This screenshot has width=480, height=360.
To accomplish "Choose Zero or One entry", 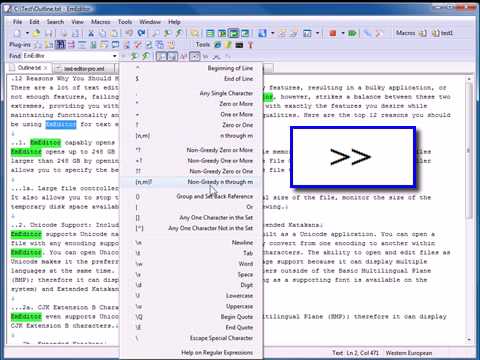I will click(192, 125).
